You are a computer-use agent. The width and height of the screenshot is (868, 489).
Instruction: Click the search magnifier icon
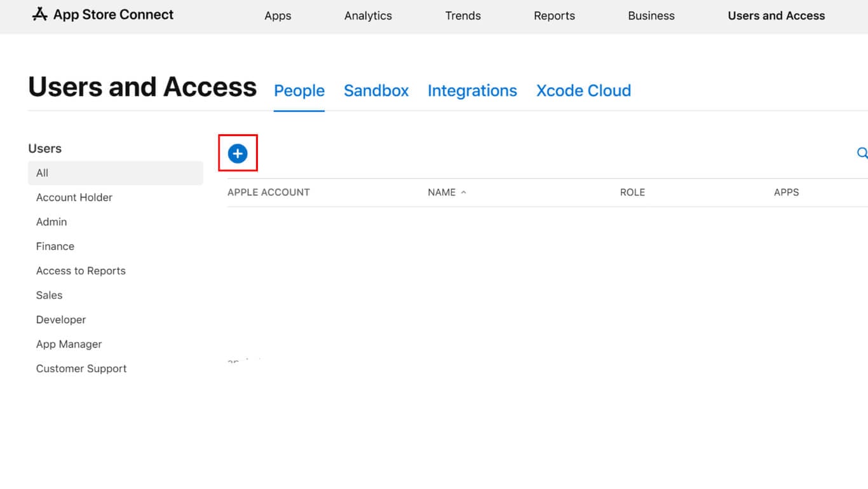(862, 153)
